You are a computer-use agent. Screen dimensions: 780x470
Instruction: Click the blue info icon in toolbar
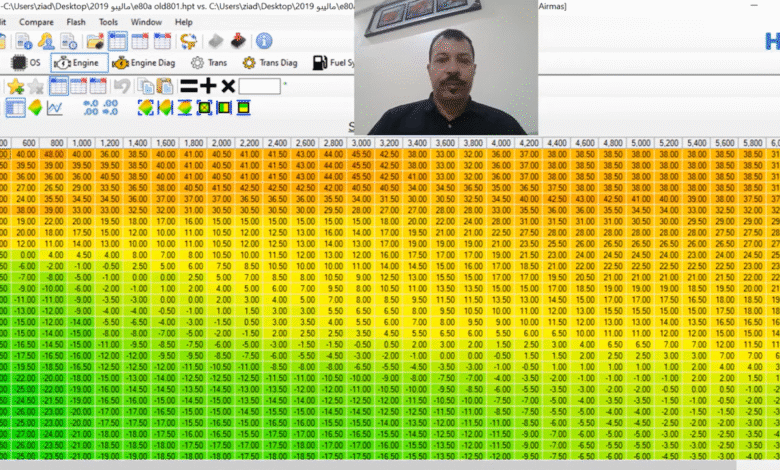pos(264,41)
